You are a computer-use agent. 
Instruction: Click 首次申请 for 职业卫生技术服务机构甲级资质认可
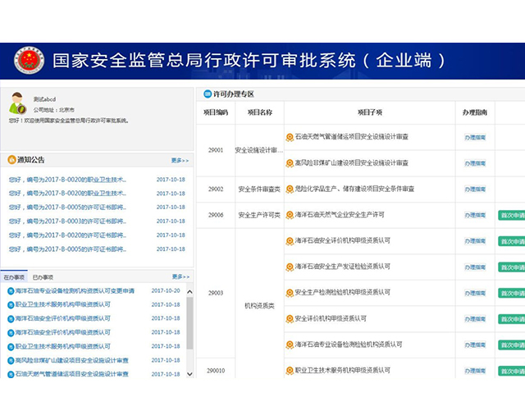(511, 371)
